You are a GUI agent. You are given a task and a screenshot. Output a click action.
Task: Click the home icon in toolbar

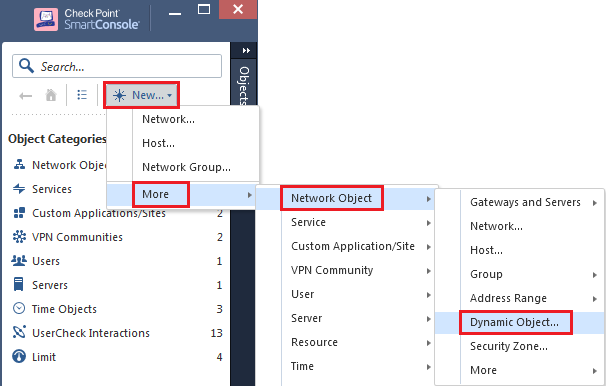pos(51,95)
